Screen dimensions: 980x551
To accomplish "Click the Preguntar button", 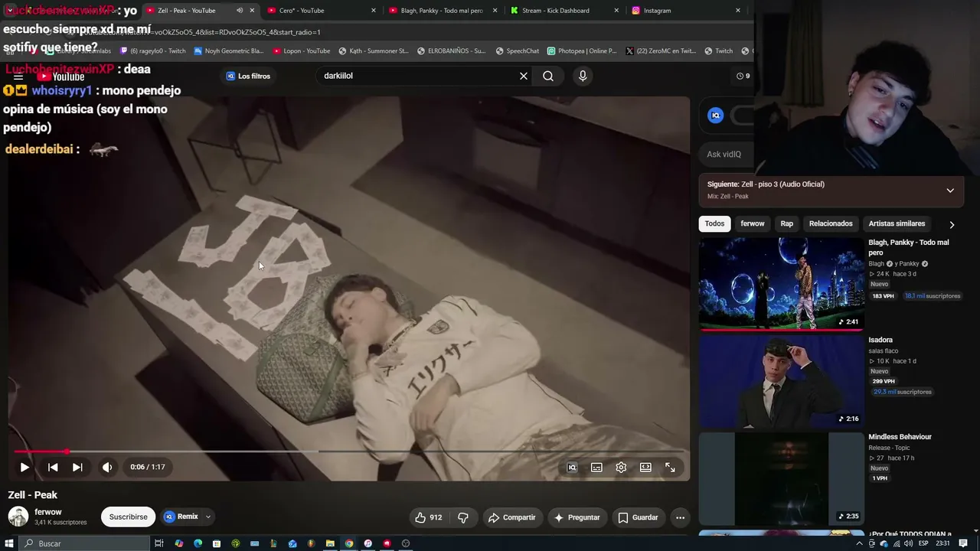I will (577, 517).
